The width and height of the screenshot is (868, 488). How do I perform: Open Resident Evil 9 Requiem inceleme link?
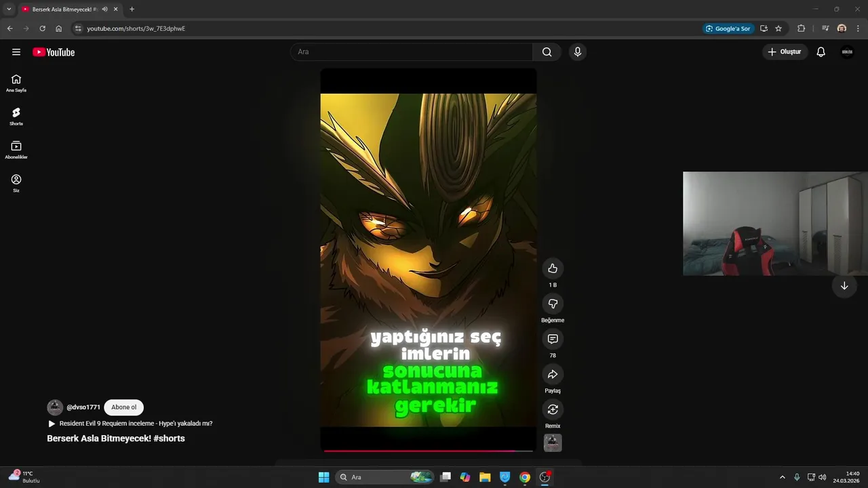(x=136, y=424)
